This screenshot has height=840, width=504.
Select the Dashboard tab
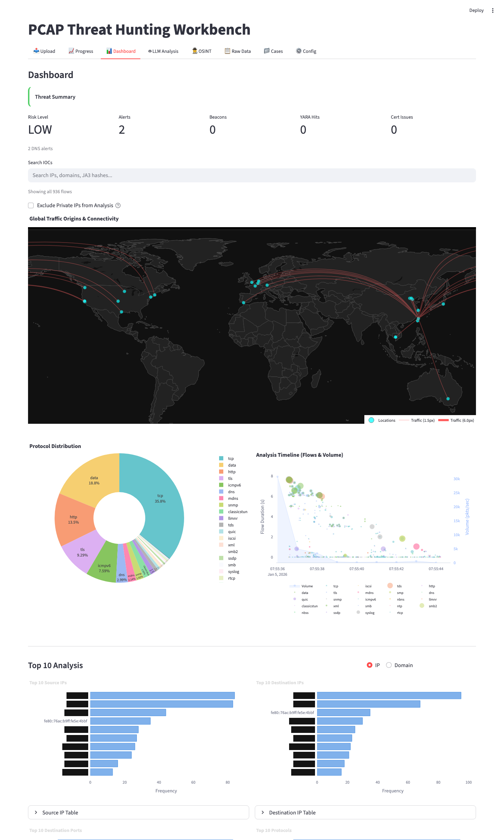(121, 51)
